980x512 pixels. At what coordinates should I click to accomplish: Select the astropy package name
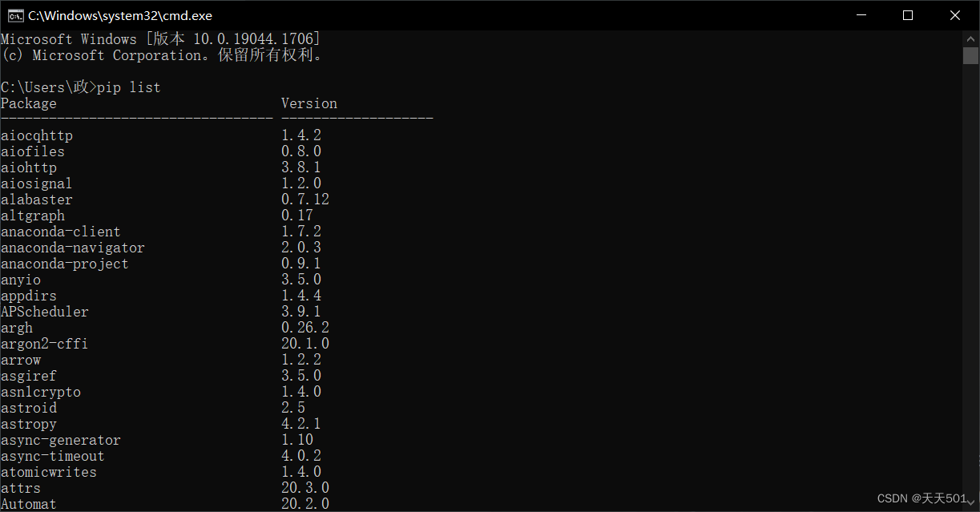pos(29,424)
